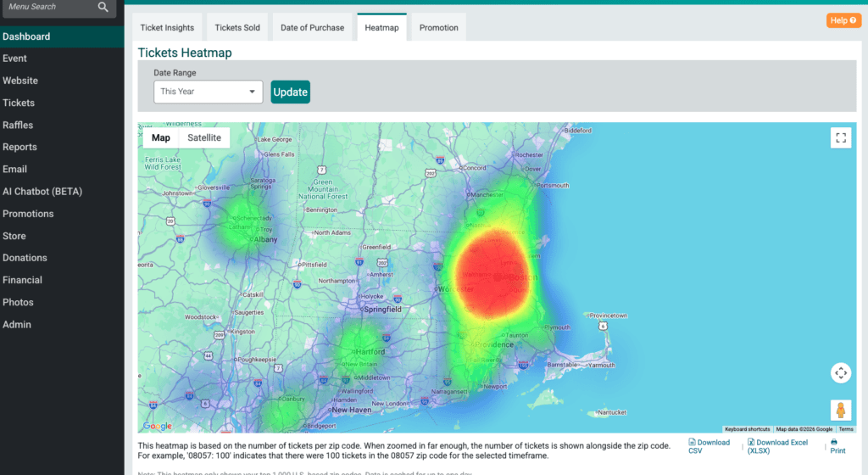Pick the Street View pegman icon

point(841,411)
